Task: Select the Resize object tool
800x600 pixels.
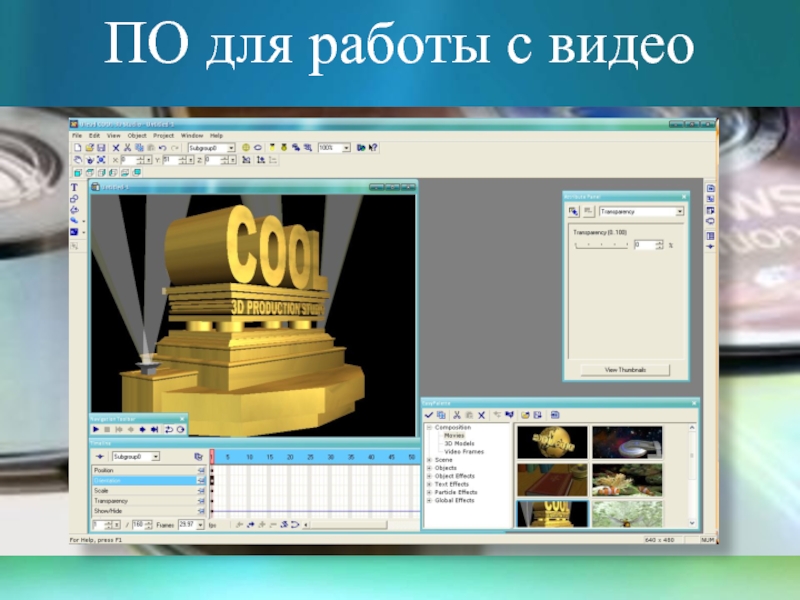Action: 101,160
